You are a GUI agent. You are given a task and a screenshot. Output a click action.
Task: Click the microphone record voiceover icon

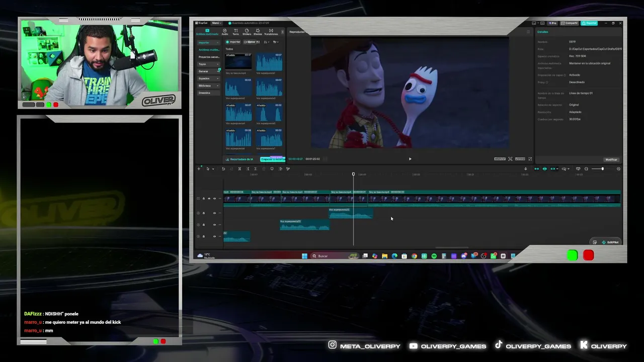[526, 169]
